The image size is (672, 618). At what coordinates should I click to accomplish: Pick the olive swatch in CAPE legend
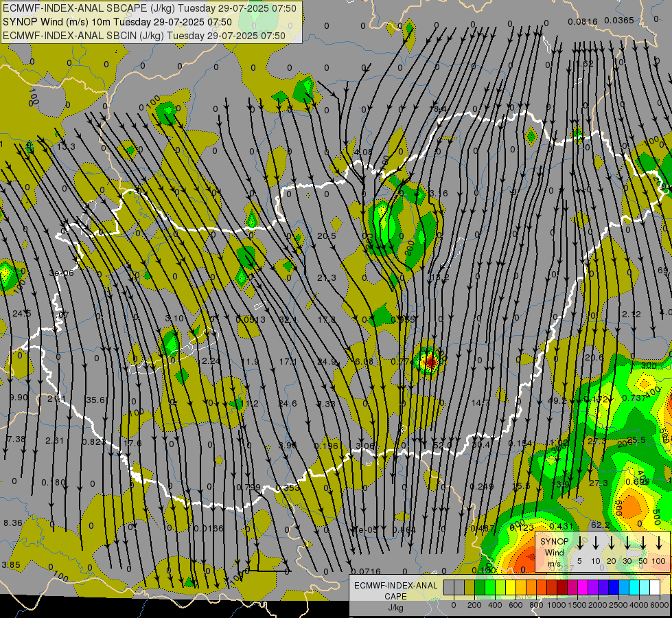pyautogui.click(x=470, y=588)
